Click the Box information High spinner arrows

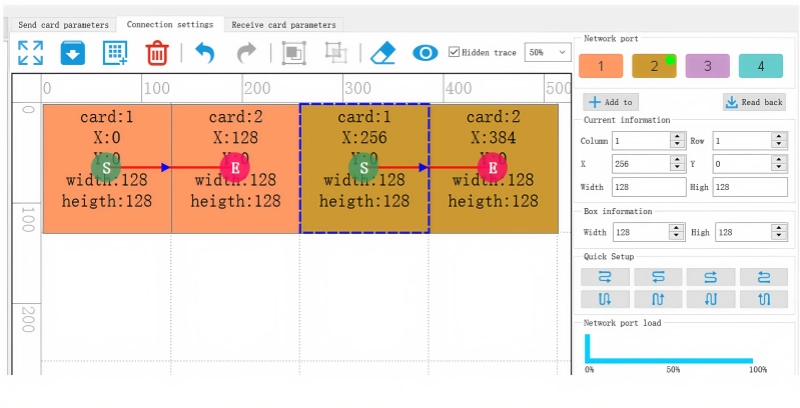point(779,232)
